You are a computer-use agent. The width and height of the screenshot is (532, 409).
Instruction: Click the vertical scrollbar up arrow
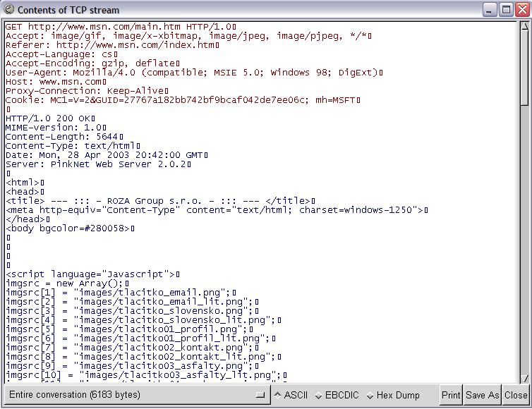tap(524, 26)
